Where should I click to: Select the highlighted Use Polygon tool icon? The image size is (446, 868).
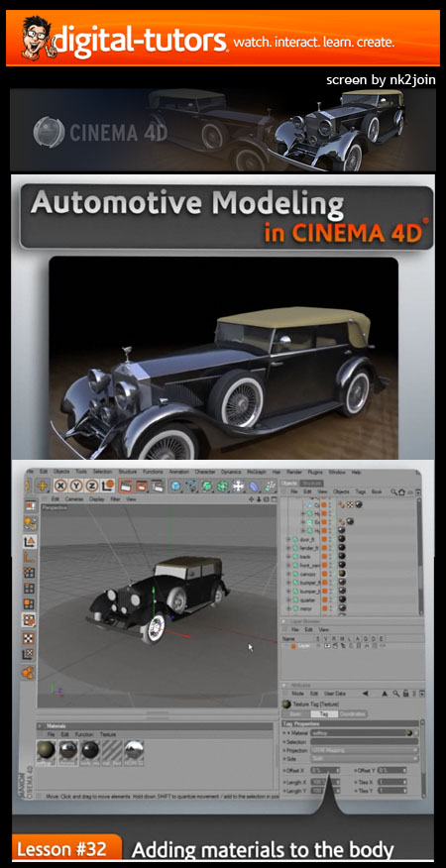pos(30,620)
